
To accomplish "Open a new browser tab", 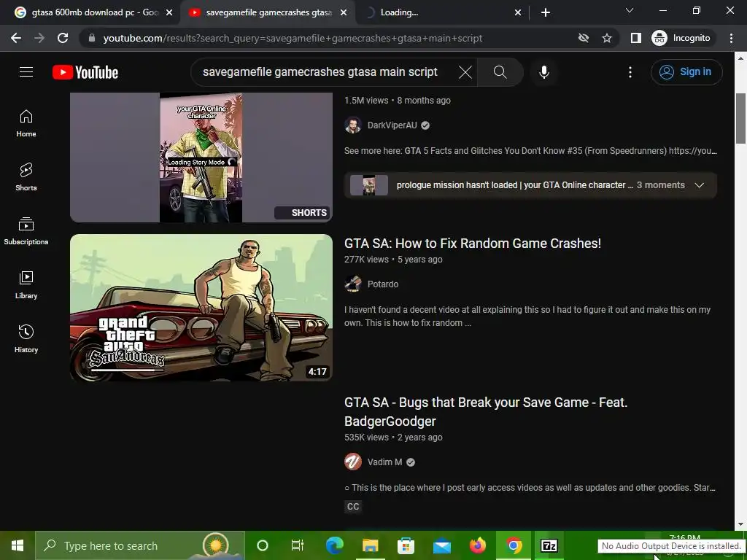I will pos(546,12).
